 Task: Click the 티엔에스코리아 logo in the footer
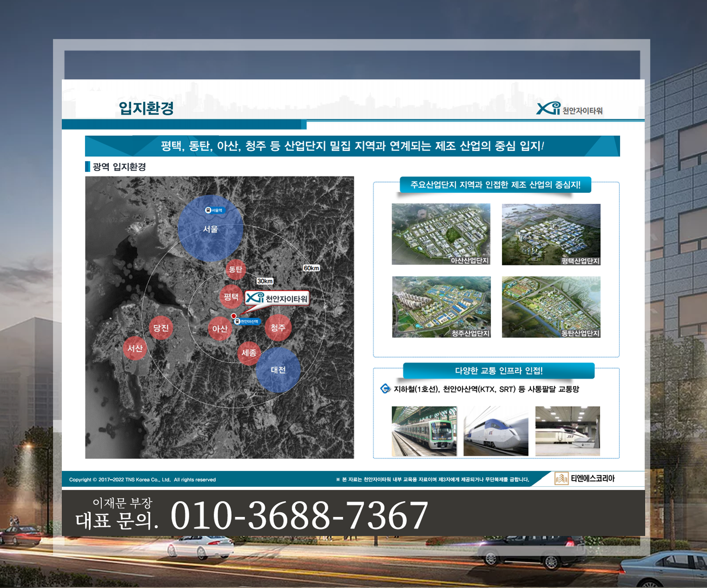[x=585, y=478]
